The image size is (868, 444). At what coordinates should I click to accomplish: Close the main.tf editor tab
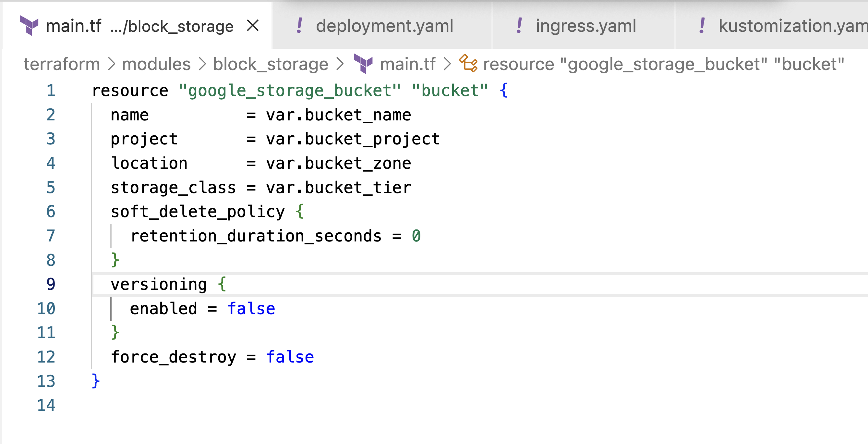click(x=253, y=26)
